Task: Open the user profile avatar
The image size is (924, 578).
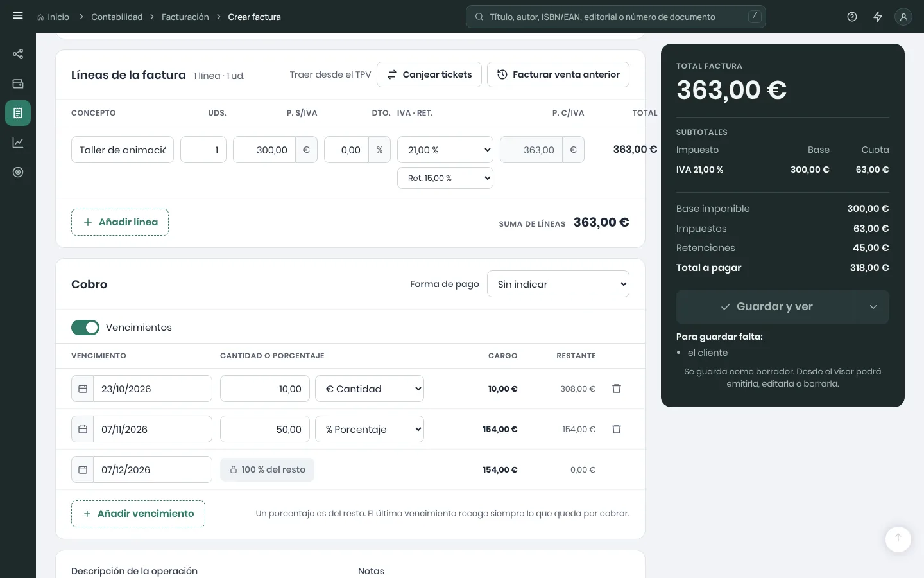Action: [903, 17]
